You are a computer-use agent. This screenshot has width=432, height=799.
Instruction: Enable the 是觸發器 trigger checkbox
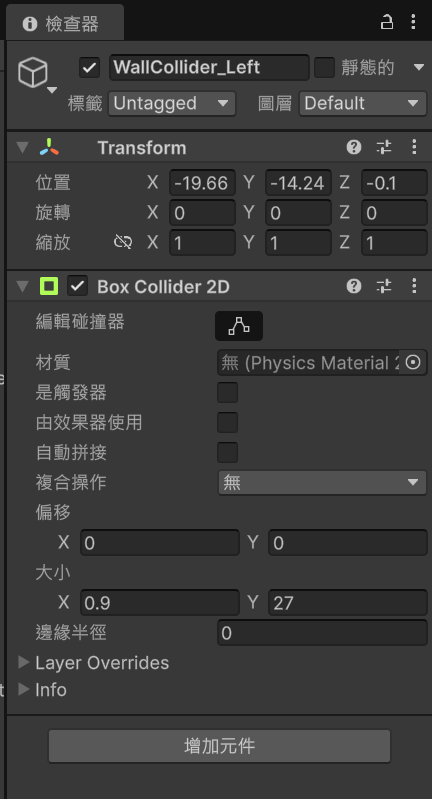227,392
